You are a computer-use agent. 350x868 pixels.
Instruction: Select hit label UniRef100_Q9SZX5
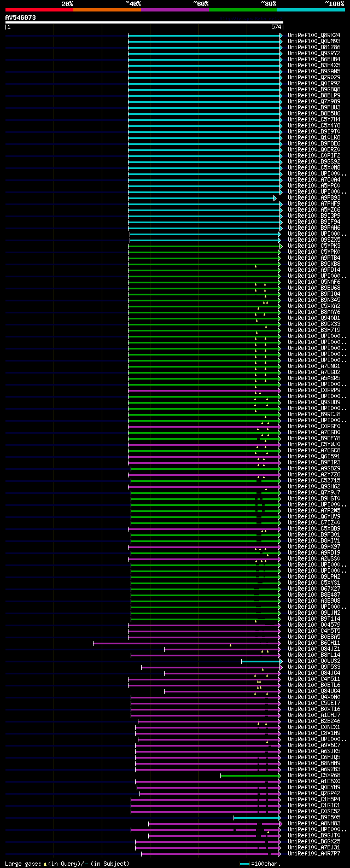coord(315,240)
